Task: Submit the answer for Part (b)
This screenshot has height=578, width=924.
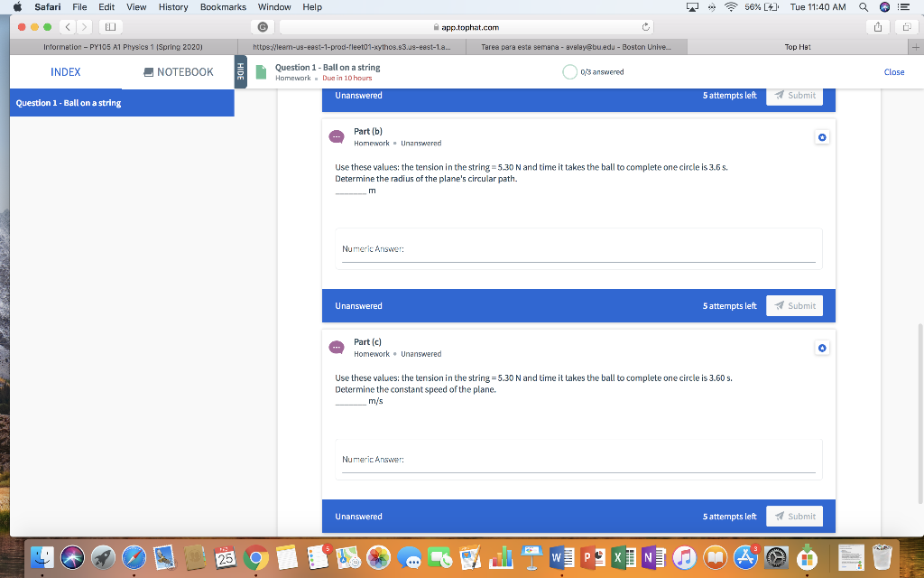Action: [x=794, y=305]
